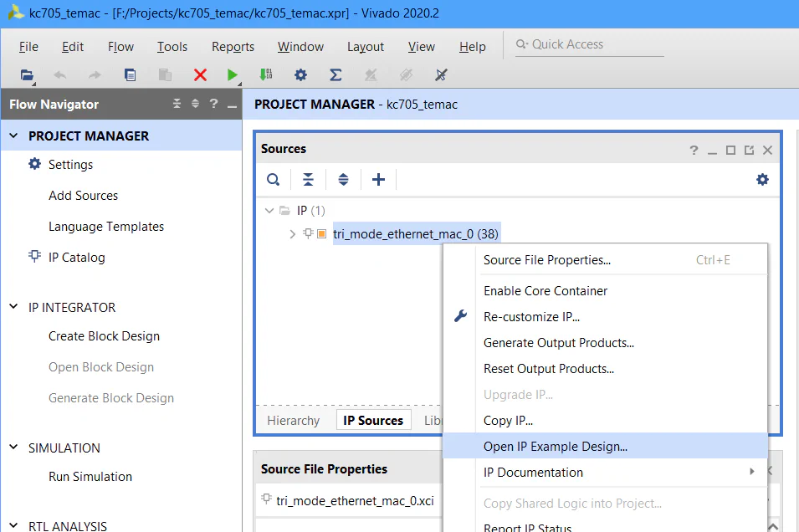Screen dimensions: 799x532
Task: Switch to the Hierarchy tab
Action: coord(293,421)
